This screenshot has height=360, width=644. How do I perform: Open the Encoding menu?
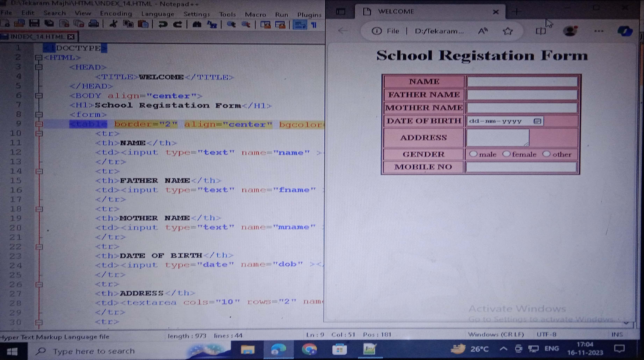[x=116, y=13]
